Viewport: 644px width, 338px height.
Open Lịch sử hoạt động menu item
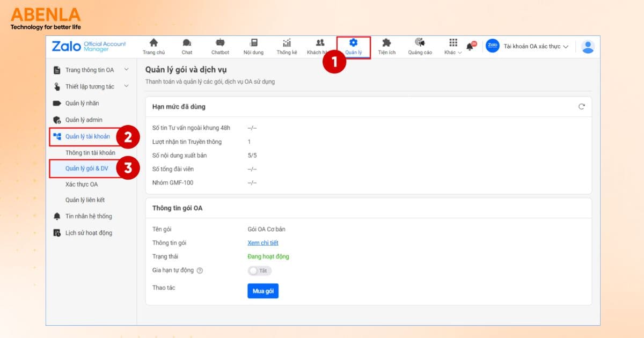pyautogui.click(x=89, y=233)
